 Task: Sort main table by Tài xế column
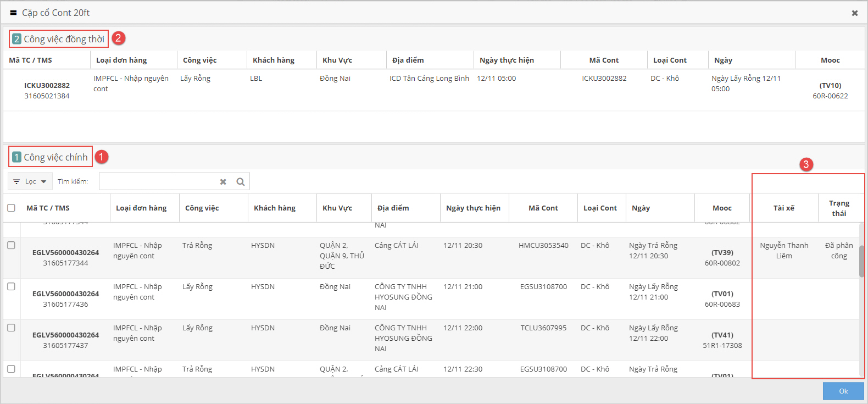[783, 208]
